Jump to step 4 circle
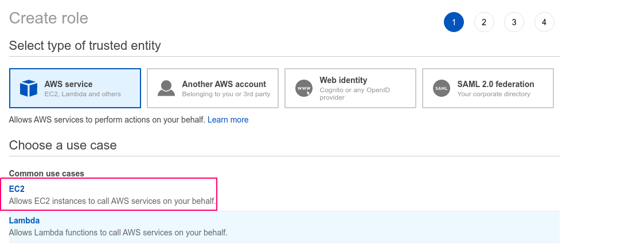 [544, 22]
